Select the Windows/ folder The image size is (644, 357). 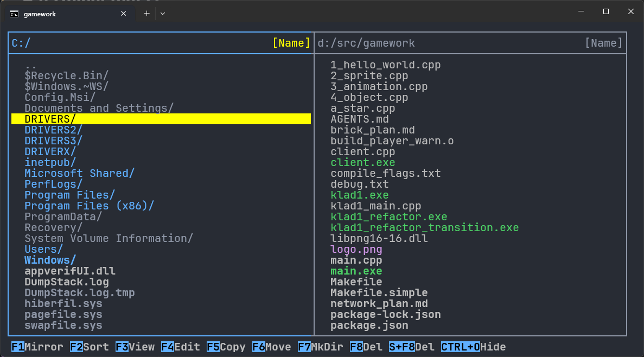(50, 260)
